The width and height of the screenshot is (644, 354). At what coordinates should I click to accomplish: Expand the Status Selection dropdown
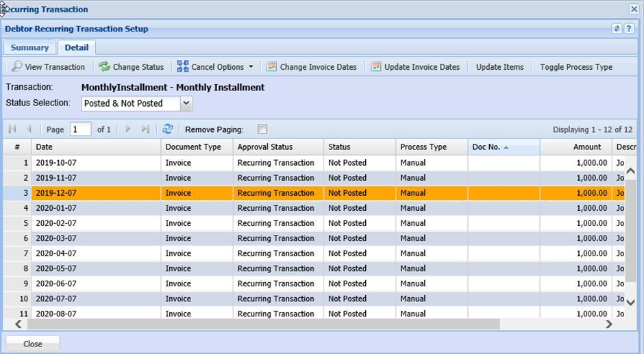coord(186,103)
